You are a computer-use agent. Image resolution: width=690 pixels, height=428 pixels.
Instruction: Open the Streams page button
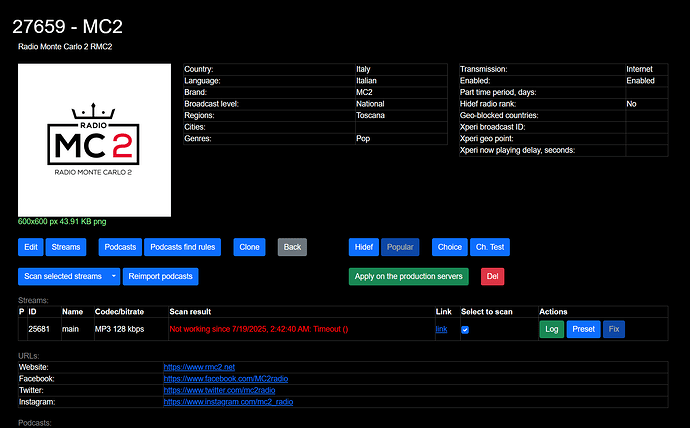coord(66,247)
